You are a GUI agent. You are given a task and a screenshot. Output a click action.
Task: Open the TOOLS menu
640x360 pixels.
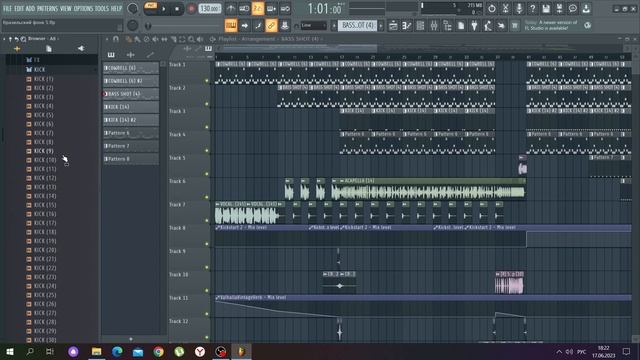[x=102, y=9]
